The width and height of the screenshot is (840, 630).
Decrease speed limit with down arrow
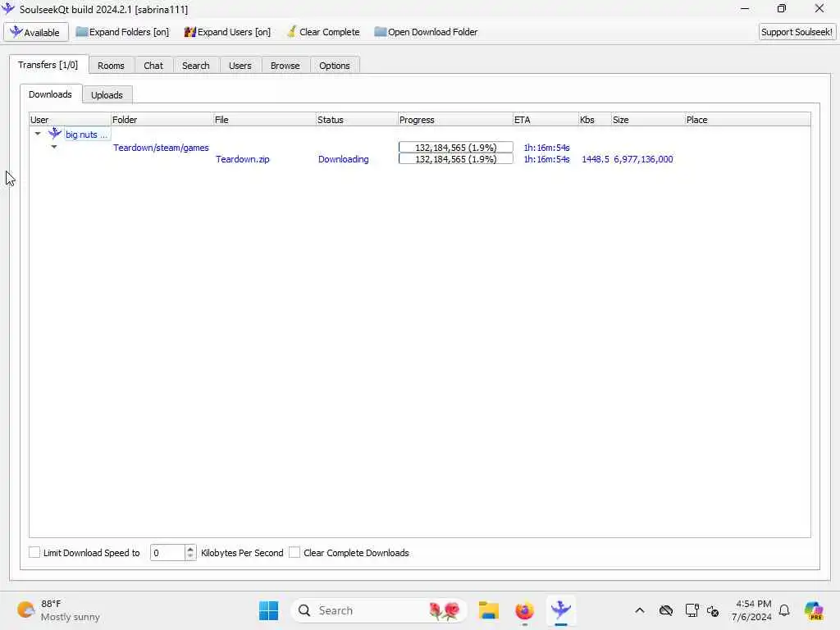click(x=190, y=557)
